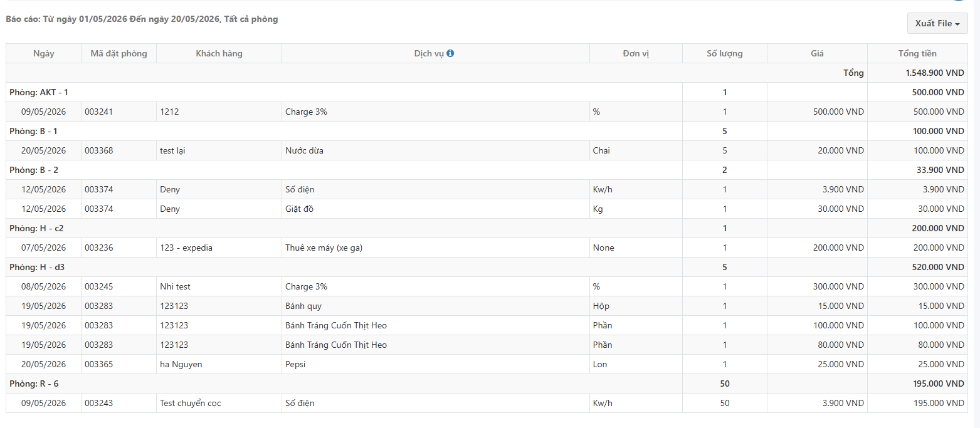Click the Ngày column header
Image resolution: width=980 pixels, height=428 pixels.
(44, 53)
